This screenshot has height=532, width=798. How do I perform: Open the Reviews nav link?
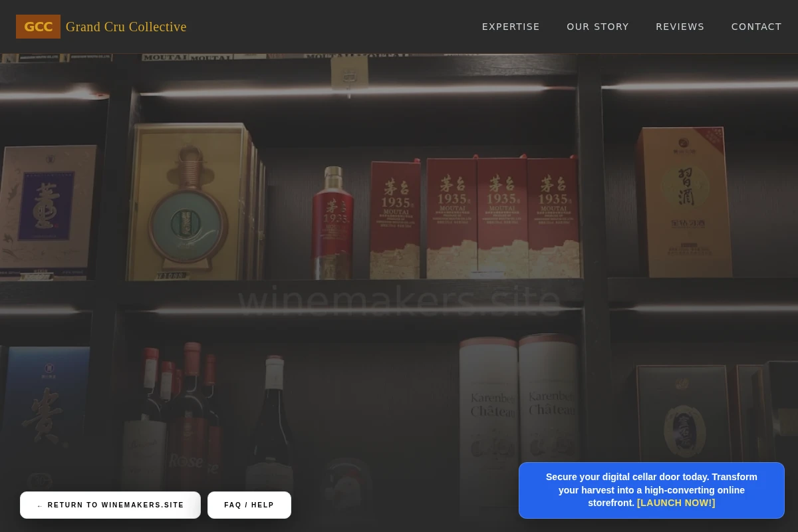[680, 27]
